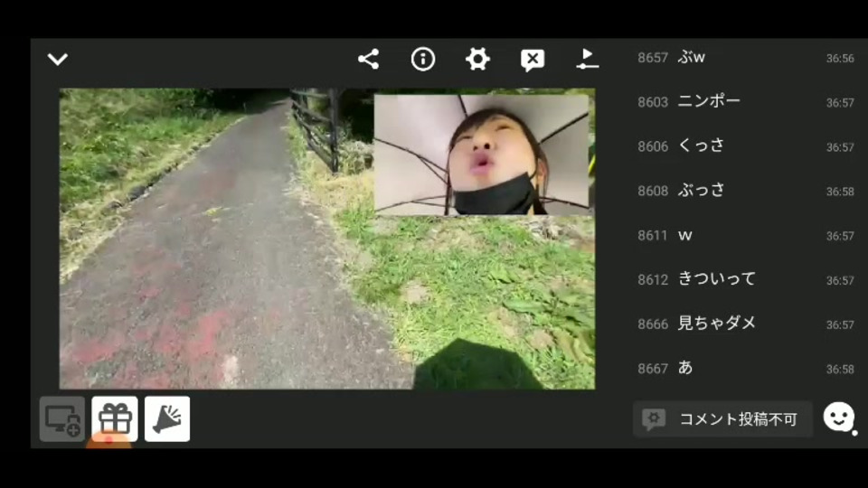Open the gift box icon
This screenshot has width=868, height=488.
pos(115,418)
